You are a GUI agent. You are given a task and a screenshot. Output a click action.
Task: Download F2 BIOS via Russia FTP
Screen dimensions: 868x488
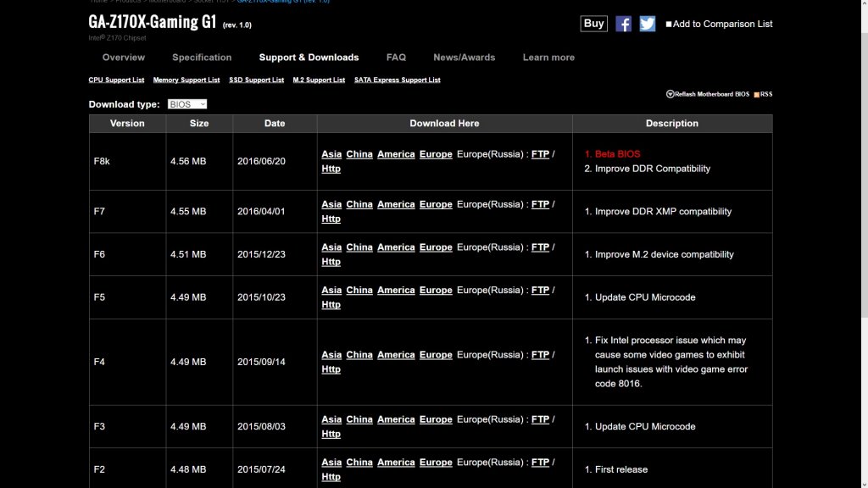click(540, 463)
